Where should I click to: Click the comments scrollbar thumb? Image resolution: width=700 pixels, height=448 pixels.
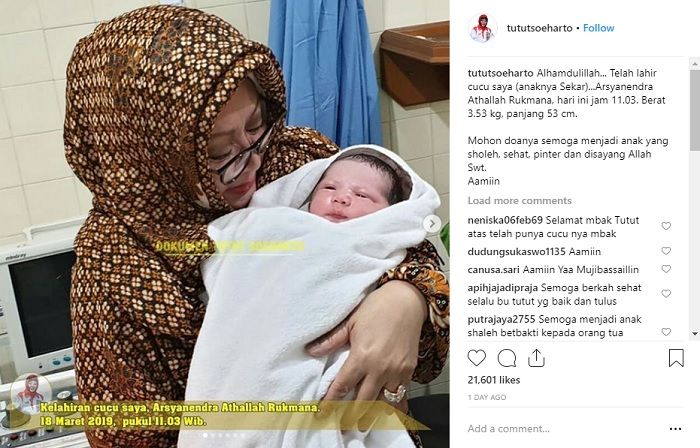click(x=695, y=110)
